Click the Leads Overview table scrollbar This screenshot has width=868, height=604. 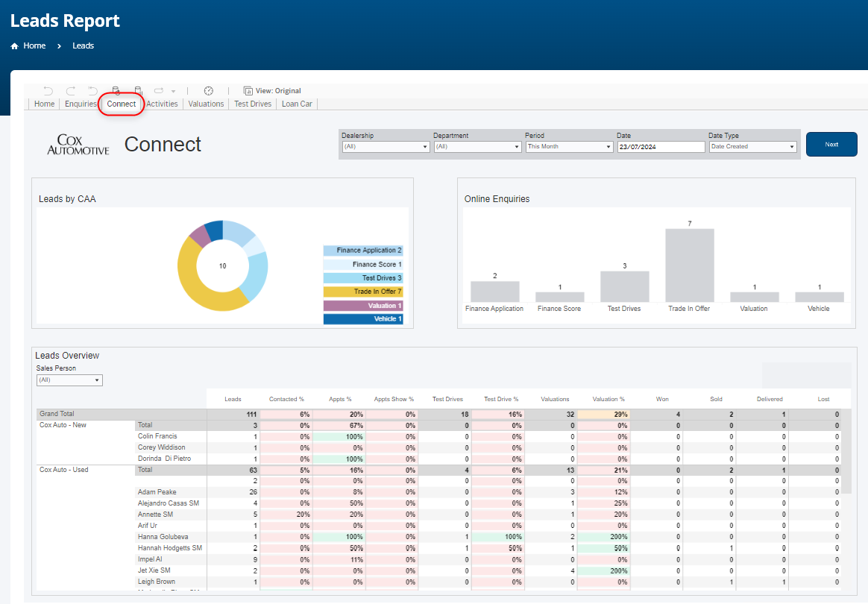(x=846, y=451)
